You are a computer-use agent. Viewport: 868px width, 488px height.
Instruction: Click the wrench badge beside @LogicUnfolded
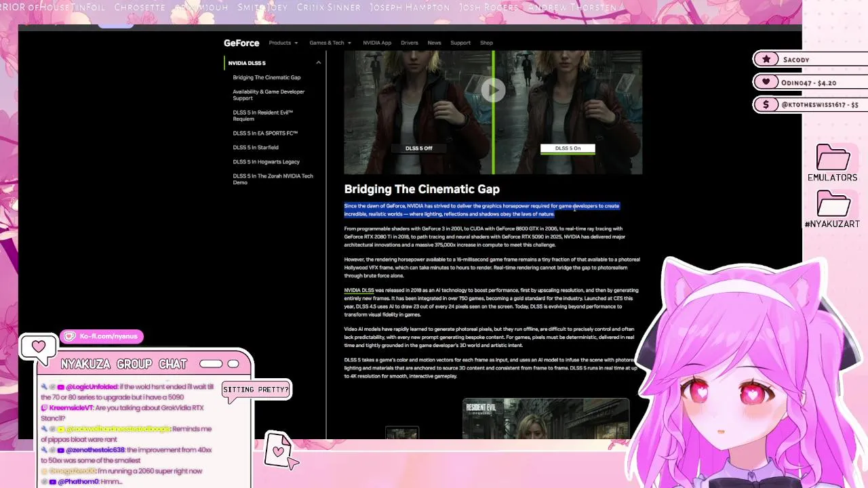(x=44, y=386)
